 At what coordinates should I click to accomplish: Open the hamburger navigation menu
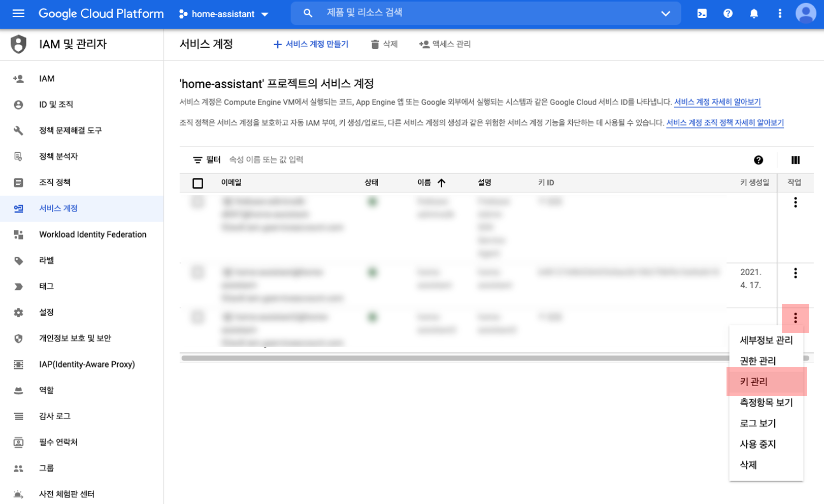18,14
